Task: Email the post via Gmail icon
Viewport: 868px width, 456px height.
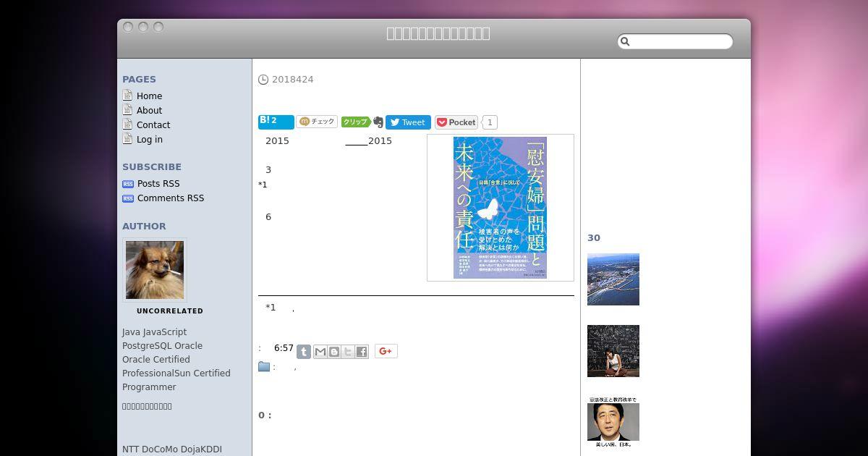Action: click(x=320, y=352)
